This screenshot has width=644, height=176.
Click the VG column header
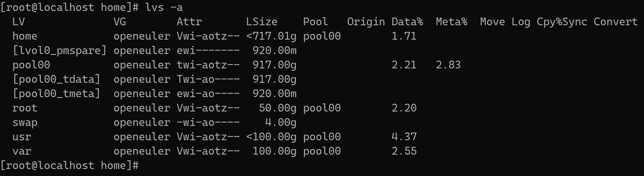point(120,22)
